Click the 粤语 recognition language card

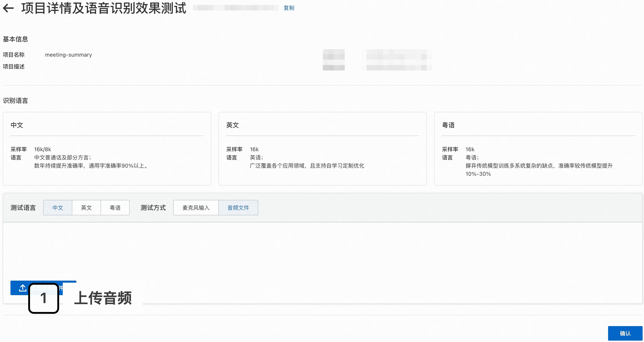538,148
